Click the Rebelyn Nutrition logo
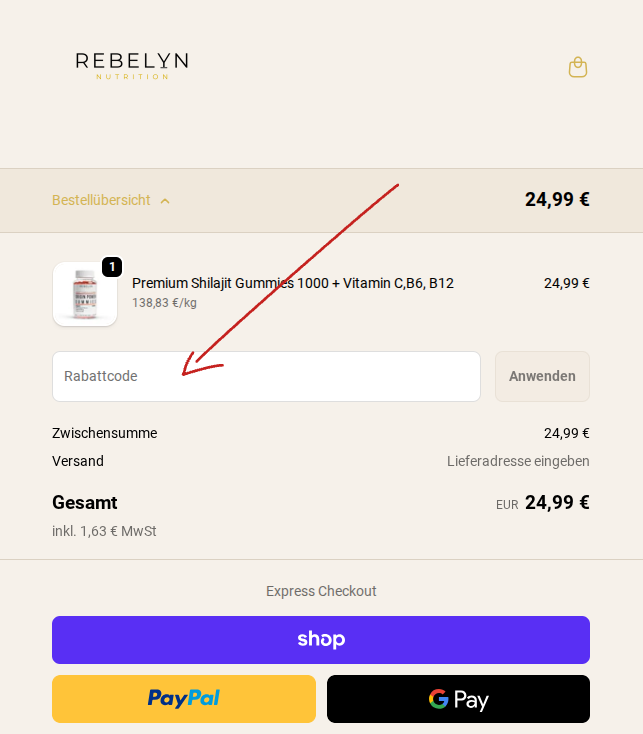Screen dimensions: 643x734 point(132,65)
